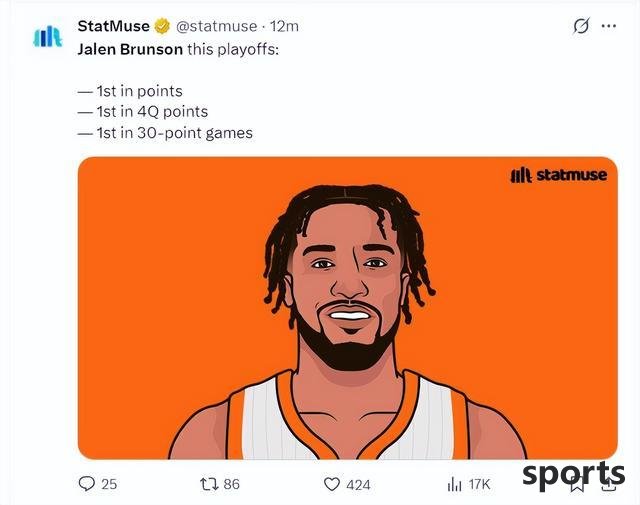Open the three-dot more options menu

tap(609, 26)
